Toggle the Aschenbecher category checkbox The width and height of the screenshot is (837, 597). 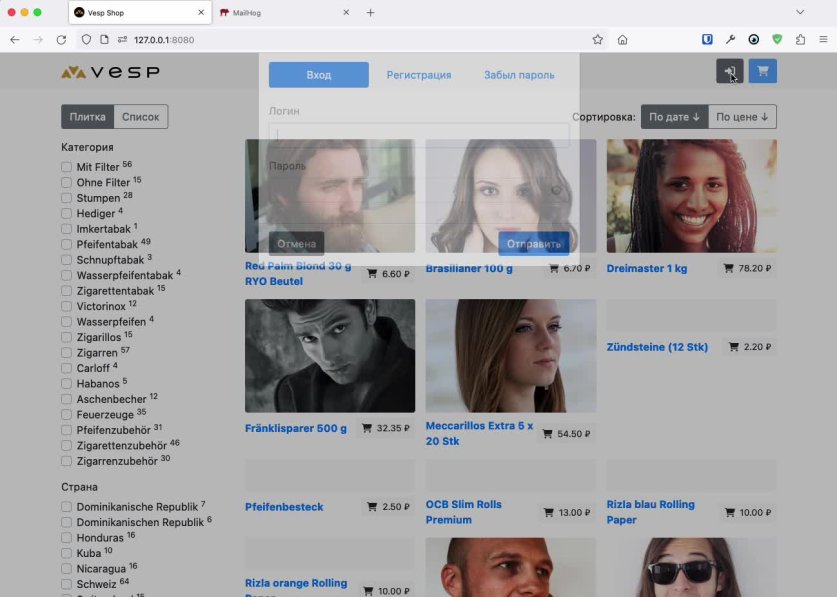click(66, 399)
